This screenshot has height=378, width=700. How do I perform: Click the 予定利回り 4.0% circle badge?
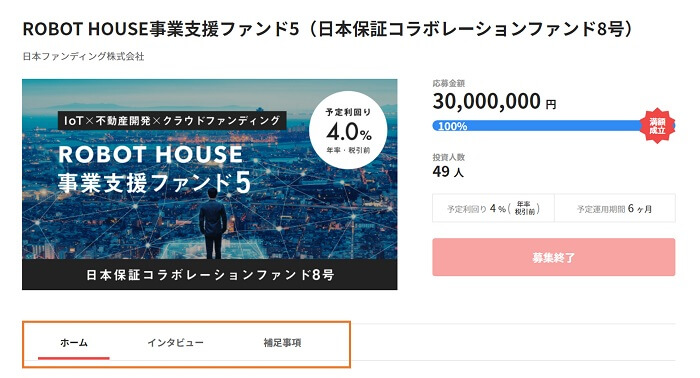click(348, 130)
